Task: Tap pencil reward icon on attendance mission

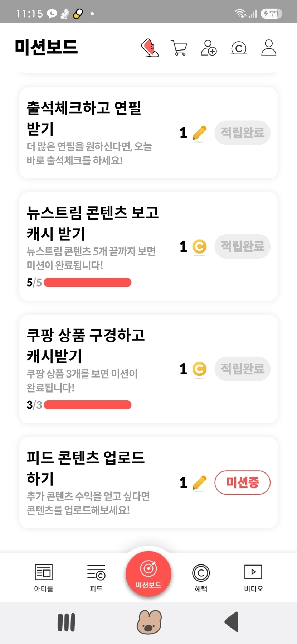Action: point(199,133)
